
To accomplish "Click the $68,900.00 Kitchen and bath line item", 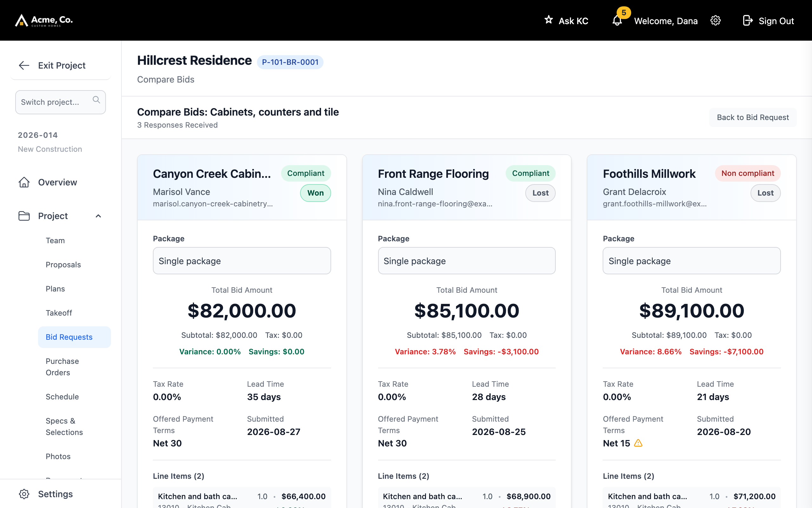I will pos(466,498).
